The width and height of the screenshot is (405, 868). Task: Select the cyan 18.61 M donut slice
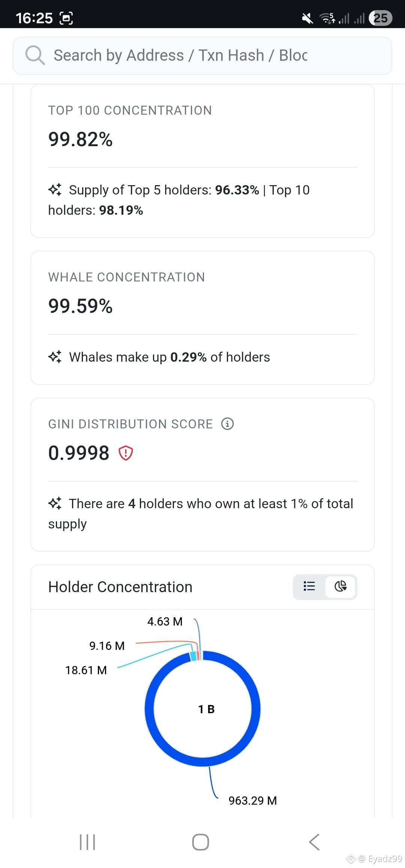(193, 656)
